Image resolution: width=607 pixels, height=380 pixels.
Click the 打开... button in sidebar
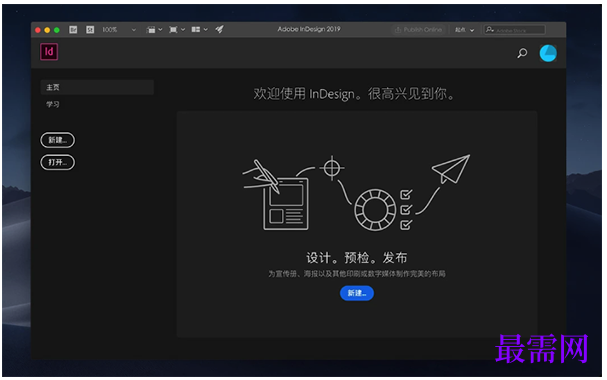coord(58,163)
